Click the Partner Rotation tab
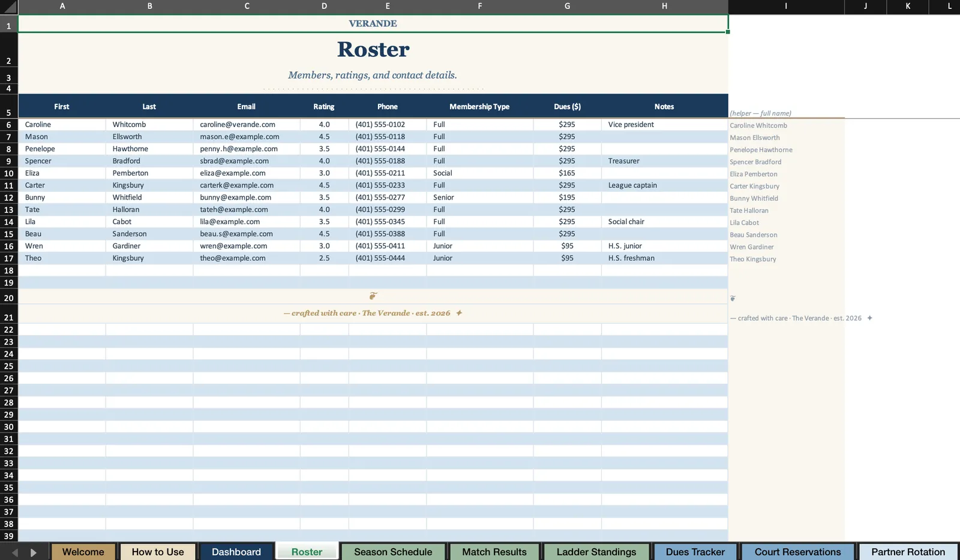 click(x=908, y=552)
